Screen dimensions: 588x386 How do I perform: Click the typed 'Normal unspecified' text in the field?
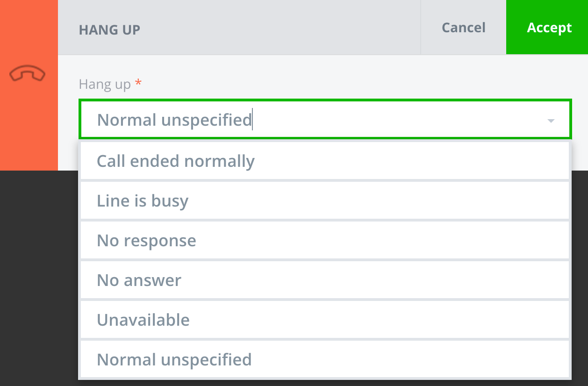click(174, 120)
